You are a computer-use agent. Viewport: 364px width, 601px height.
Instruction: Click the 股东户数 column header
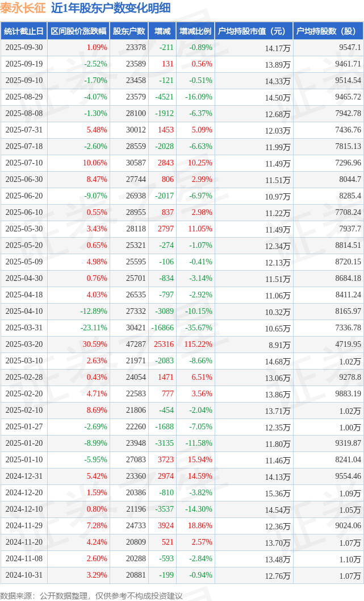point(129,31)
